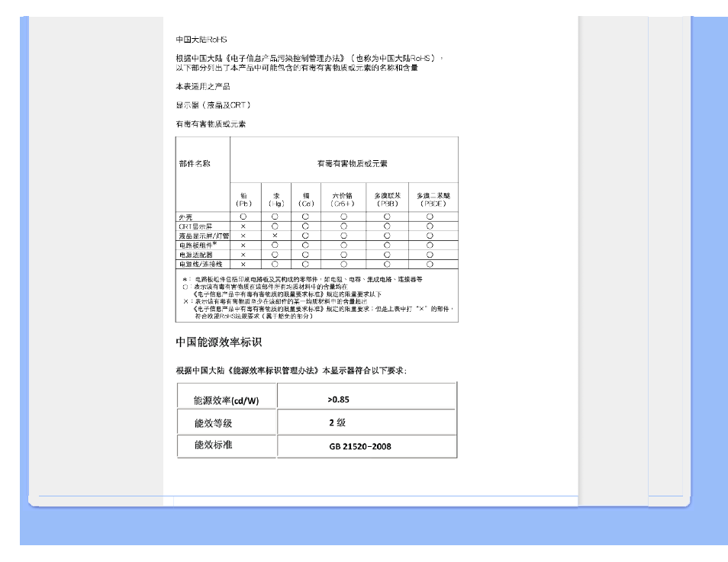Click the footnote starting with *：电路板组件包括
Screen dimensions: 728x562
302,279
